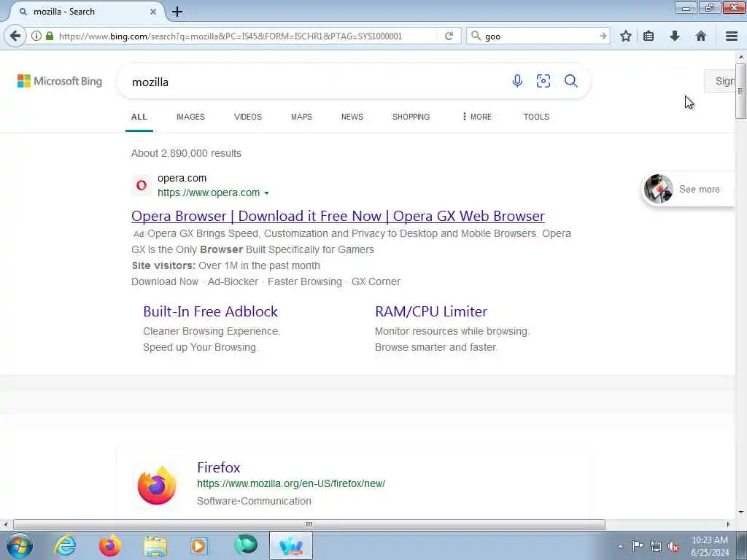Open the hamburger menu in browser toolbar
Image resolution: width=747 pixels, height=560 pixels.
732,36
